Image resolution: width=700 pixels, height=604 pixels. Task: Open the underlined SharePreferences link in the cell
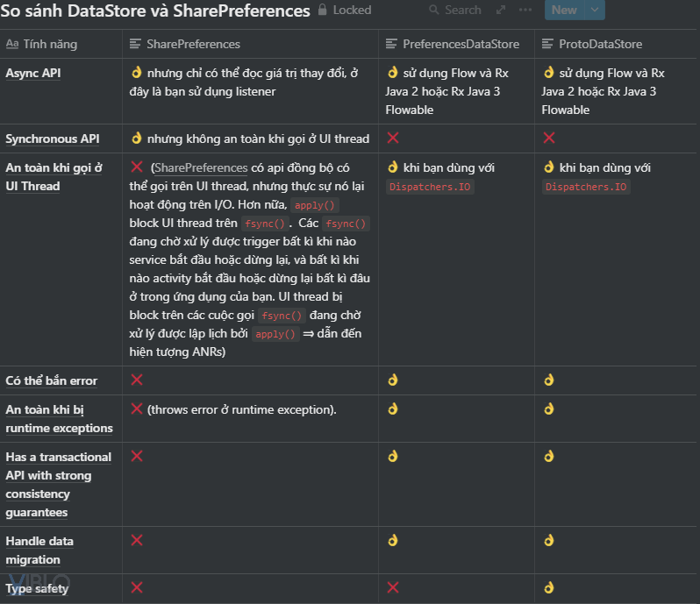pos(201,168)
